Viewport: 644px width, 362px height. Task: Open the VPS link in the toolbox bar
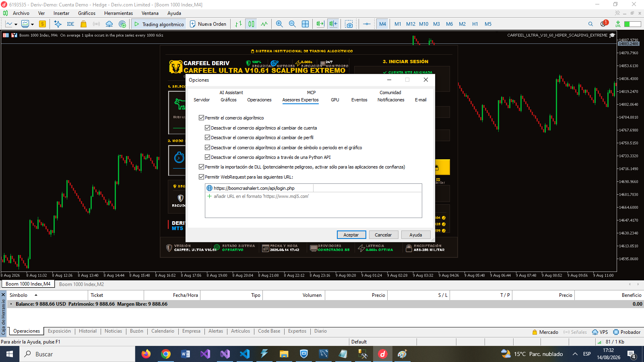coord(600,332)
